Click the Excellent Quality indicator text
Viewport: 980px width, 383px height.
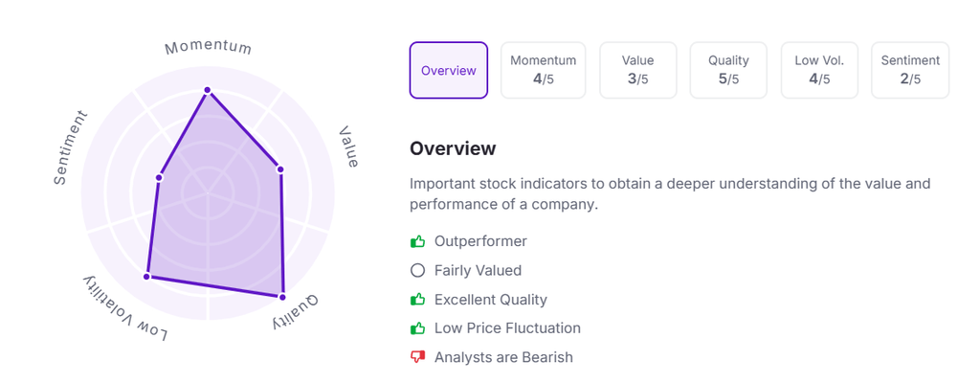(x=491, y=300)
